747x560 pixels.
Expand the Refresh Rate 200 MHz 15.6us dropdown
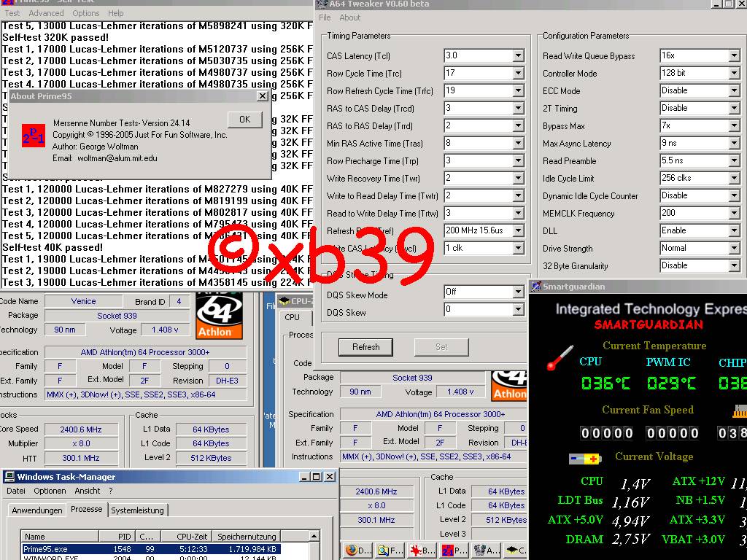519,230
